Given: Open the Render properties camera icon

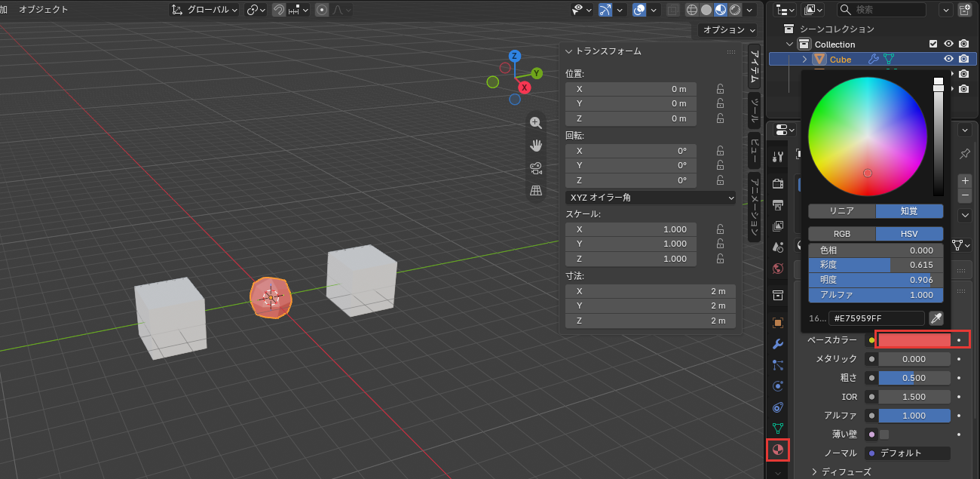Looking at the screenshot, I should click(778, 183).
